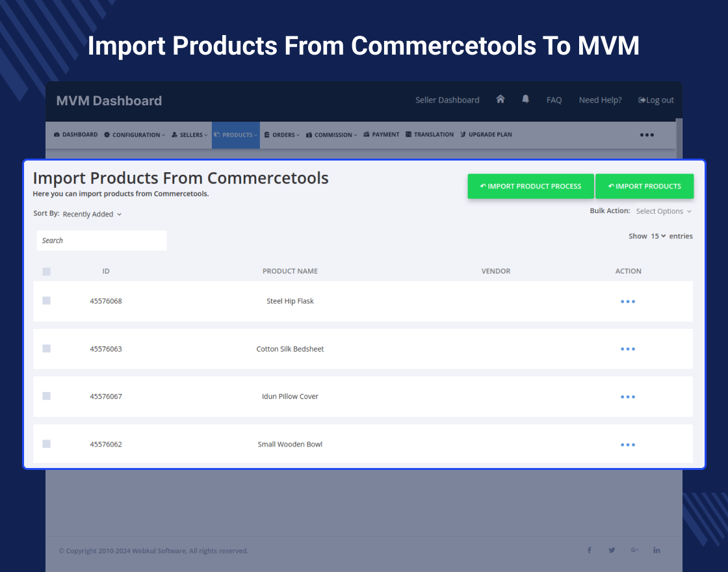Click the Import Products button
The image size is (728, 572).
[x=644, y=186]
